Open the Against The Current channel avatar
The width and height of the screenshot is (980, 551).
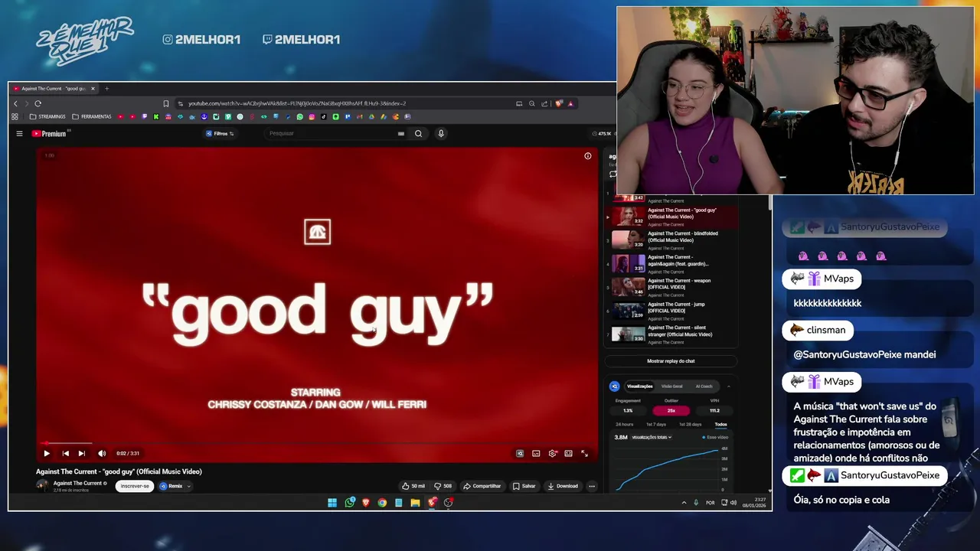(42, 485)
